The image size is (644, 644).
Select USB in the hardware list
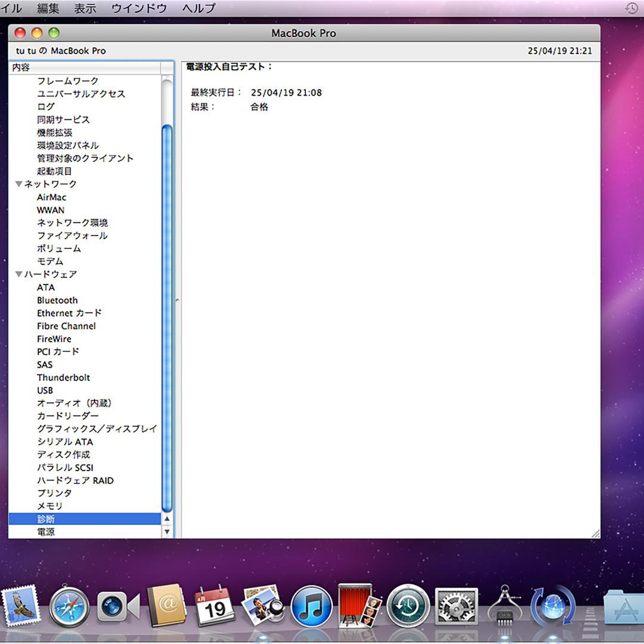pos(44,390)
